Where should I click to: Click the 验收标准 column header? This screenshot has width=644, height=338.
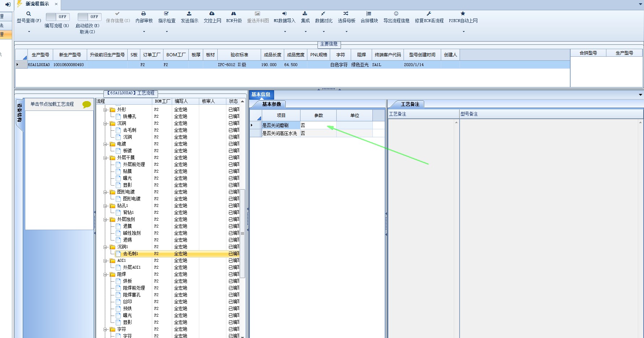tap(239, 55)
